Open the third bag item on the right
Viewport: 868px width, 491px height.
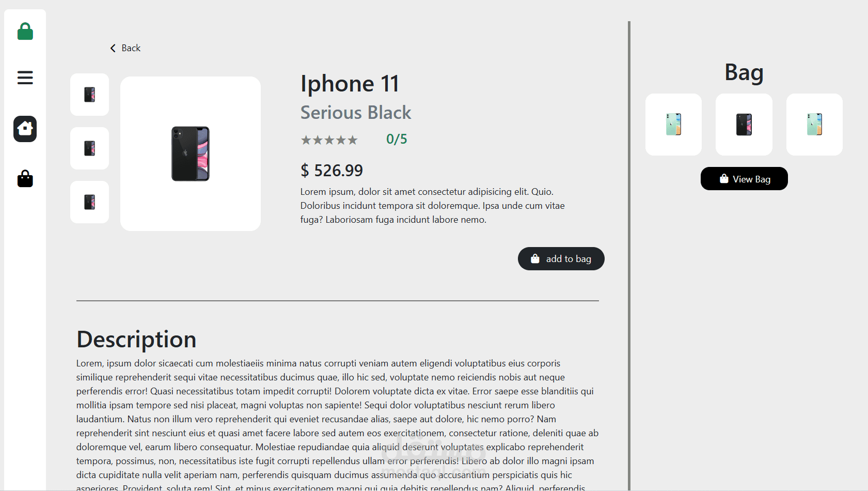(814, 125)
